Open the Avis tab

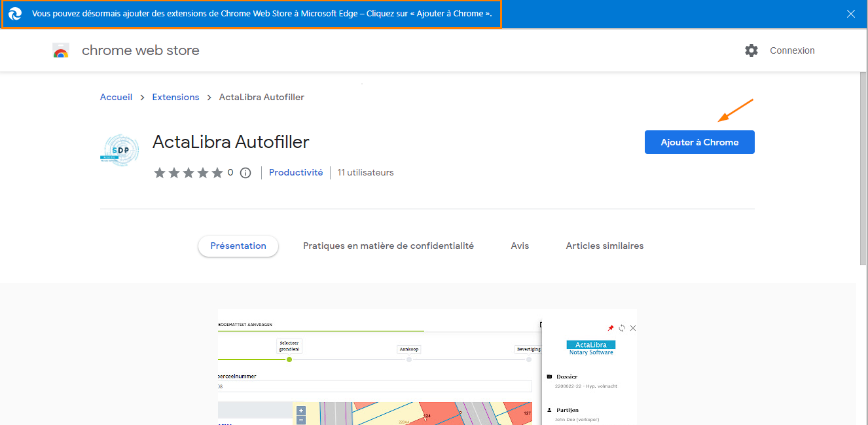click(520, 246)
